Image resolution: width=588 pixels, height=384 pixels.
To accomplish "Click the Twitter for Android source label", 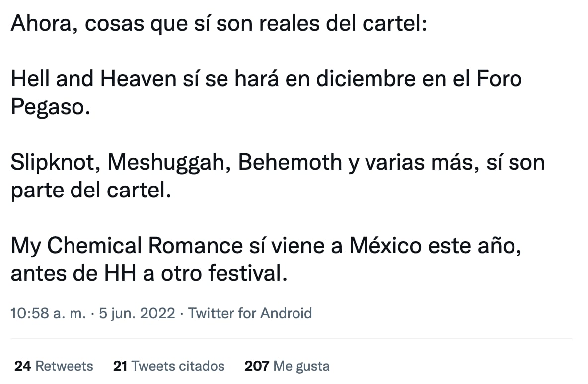I will click(250, 313).
